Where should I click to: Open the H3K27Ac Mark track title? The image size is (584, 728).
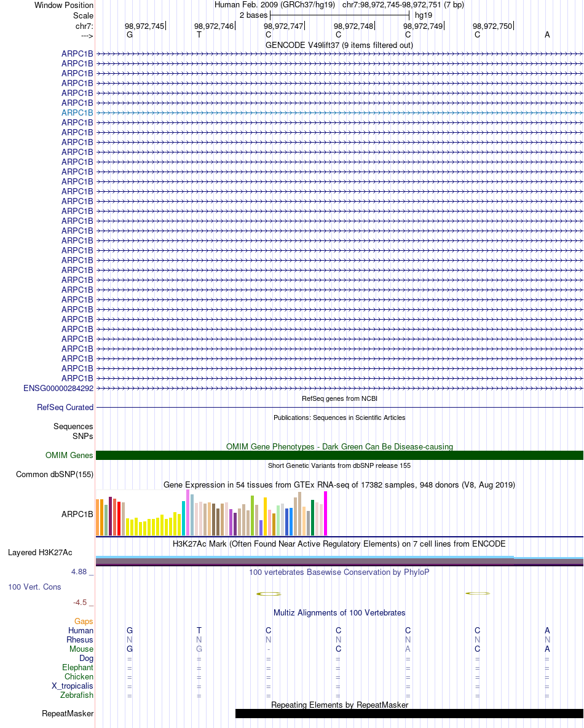point(339,544)
